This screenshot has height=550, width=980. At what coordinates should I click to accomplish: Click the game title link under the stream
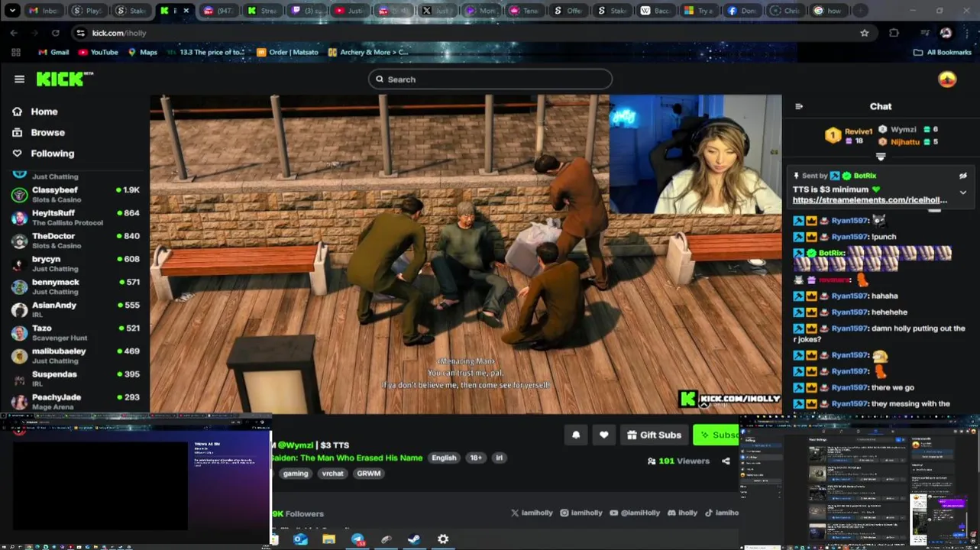tap(348, 458)
